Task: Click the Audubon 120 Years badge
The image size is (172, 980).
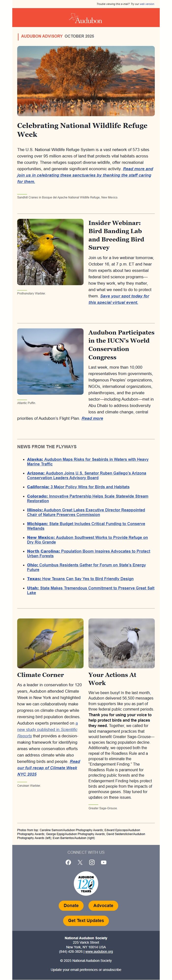Action: point(86,883)
